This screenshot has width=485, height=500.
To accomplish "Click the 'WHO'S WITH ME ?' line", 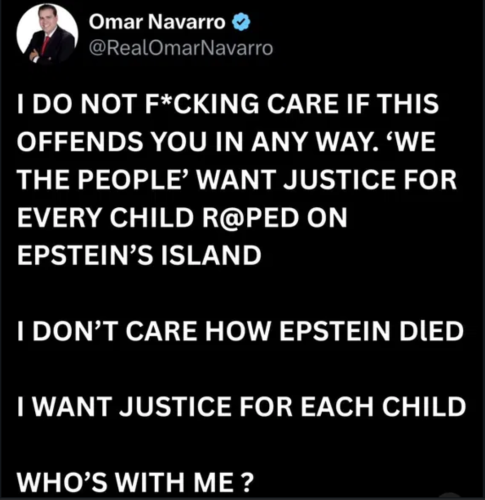I will [134, 483].
